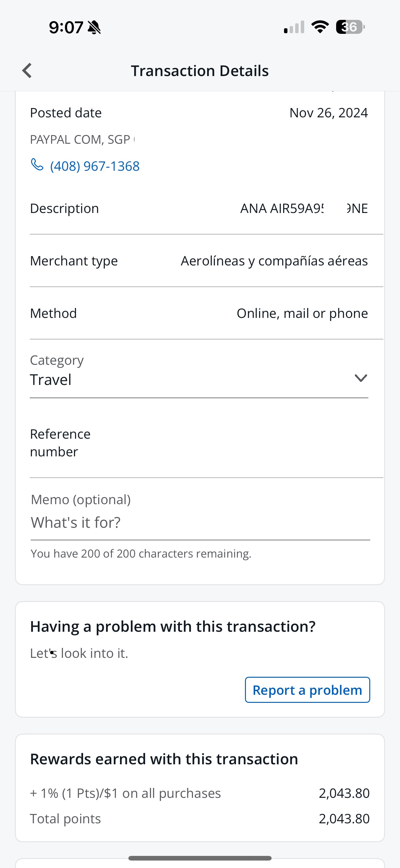Screen dimensions: 400x868
Task: Tap the back arrow icon
Action: tap(27, 71)
